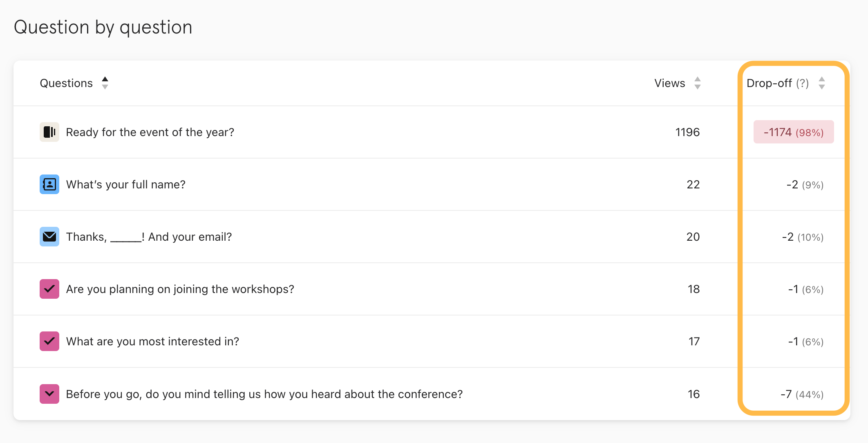Click the 1196 views value
This screenshot has height=443, width=868.
coord(687,132)
